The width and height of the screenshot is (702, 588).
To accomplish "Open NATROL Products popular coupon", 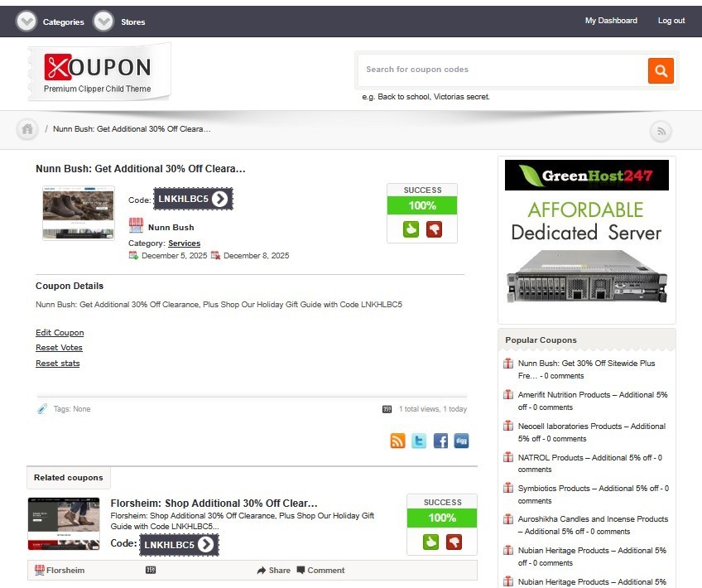I will (x=590, y=464).
